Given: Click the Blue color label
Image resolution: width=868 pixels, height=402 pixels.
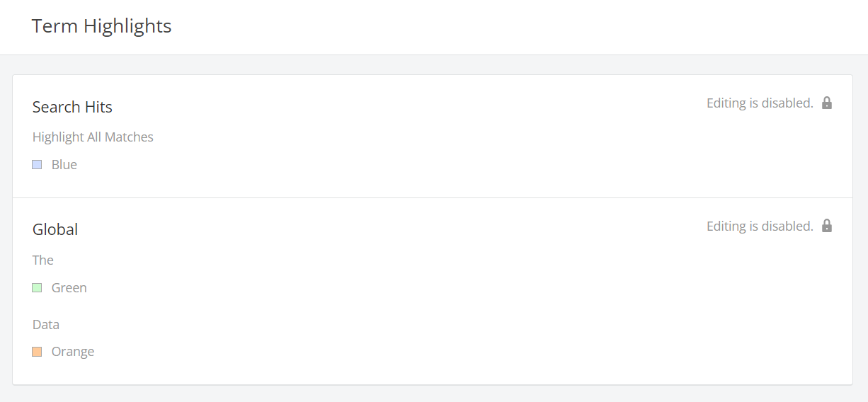Looking at the screenshot, I should click(x=64, y=164).
